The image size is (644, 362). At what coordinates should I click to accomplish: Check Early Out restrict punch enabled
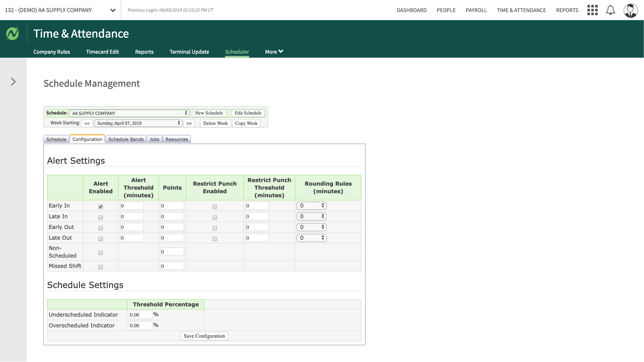click(215, 228)
